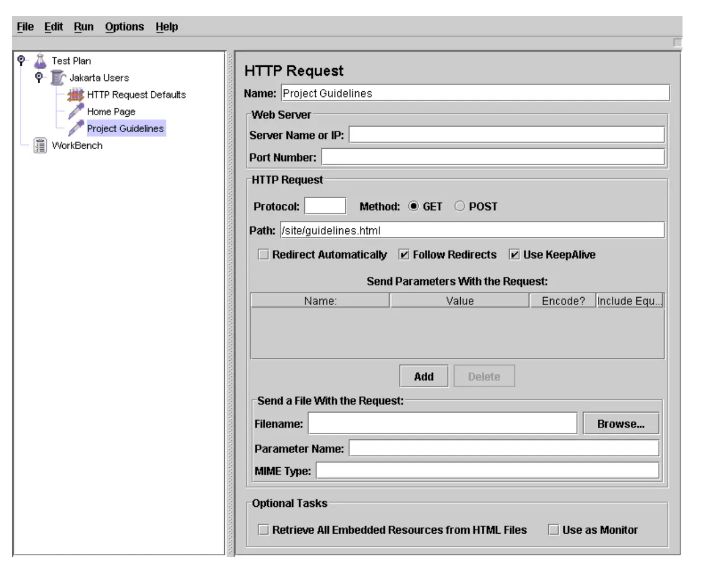Click the Jakarta Users thread group icon

tap(58, 78)
